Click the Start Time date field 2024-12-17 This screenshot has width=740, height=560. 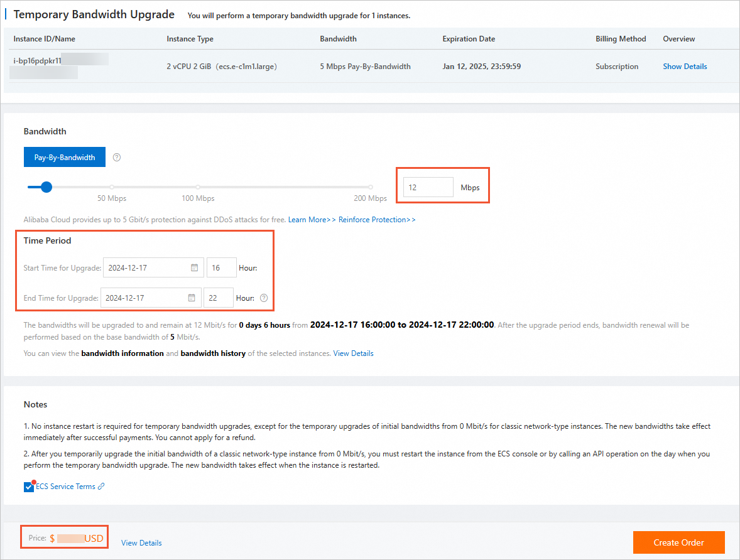(x=153, y=267)
